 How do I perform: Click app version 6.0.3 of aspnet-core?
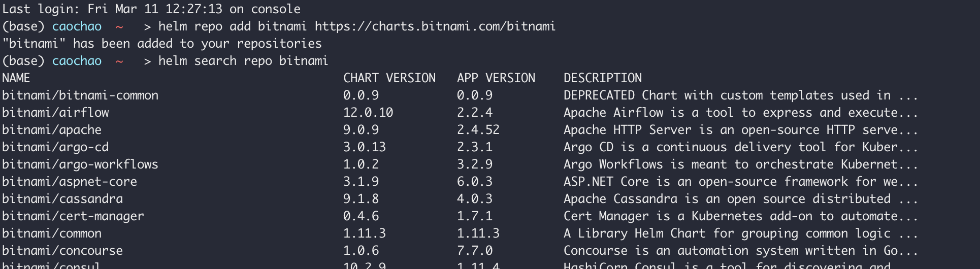(x=475, y=182)
